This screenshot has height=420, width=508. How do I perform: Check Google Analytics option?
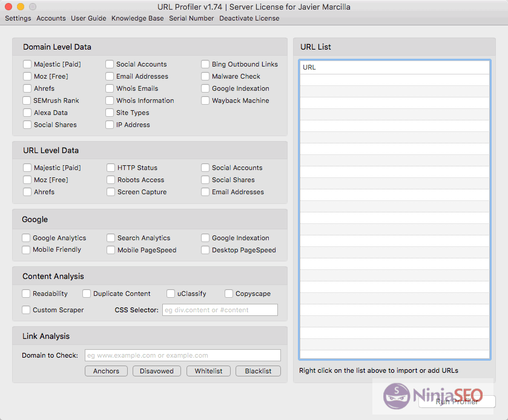click(x=26, y=238)
